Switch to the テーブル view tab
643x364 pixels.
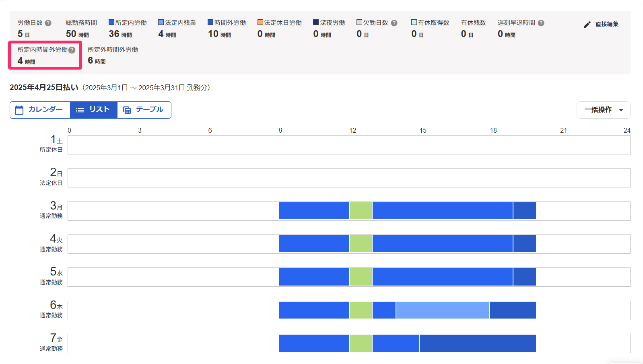144,110
